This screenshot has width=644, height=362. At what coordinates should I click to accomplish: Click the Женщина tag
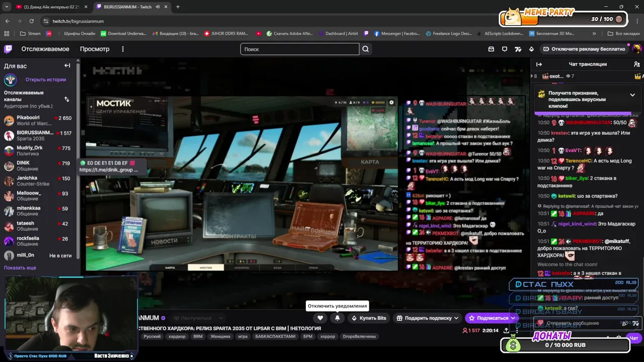pyautogui.click(x=220, y=336)
